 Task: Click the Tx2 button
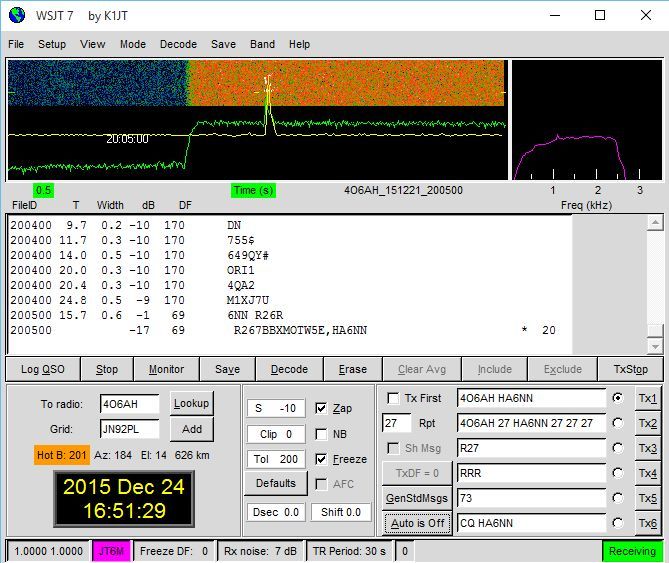(x=648, y=423)
